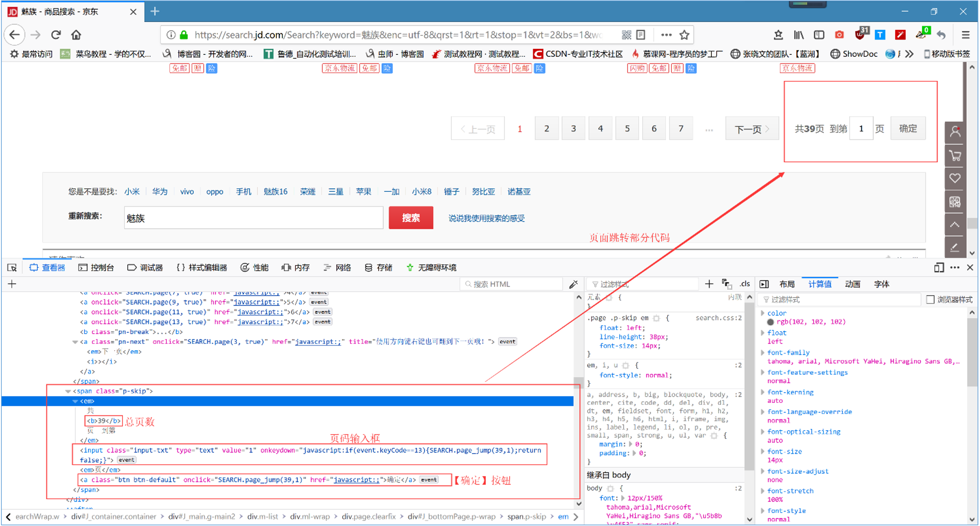Open the 调试器 debugger panel

point(146,267)
